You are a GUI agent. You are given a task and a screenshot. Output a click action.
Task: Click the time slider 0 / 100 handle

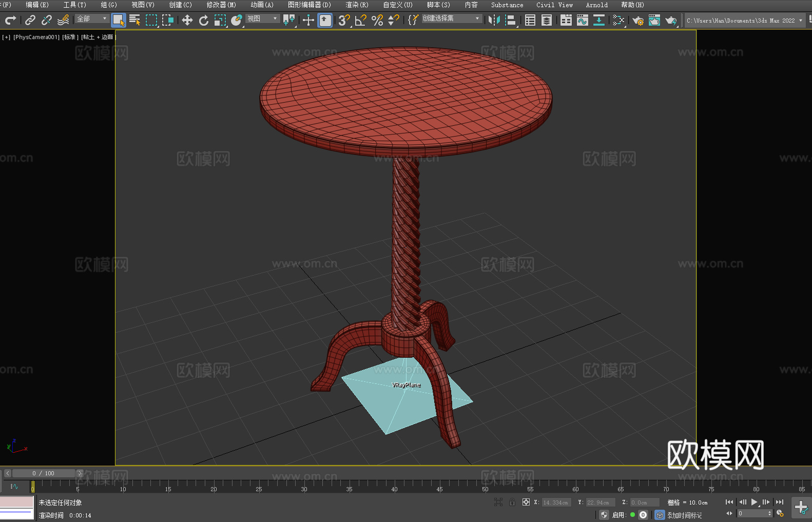(44, 473)
